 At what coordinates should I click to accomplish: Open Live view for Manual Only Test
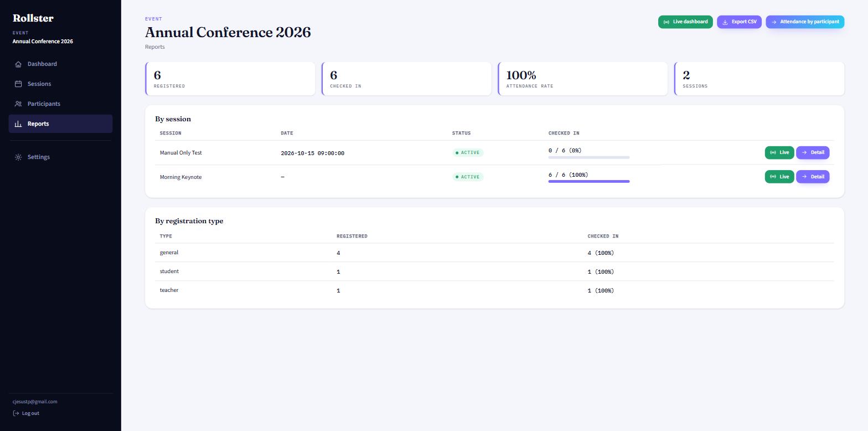(x=779, y=152)
